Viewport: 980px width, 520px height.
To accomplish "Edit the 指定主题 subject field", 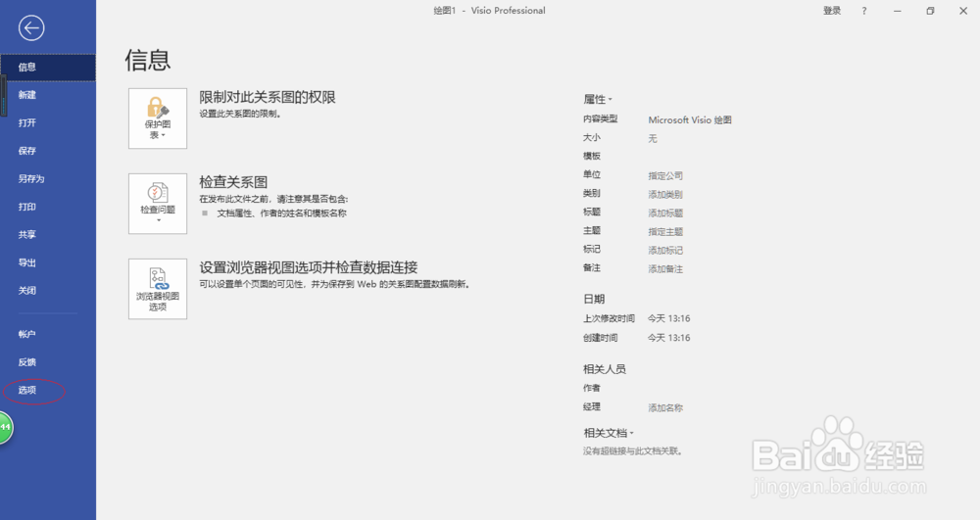I will coord(665,232).
